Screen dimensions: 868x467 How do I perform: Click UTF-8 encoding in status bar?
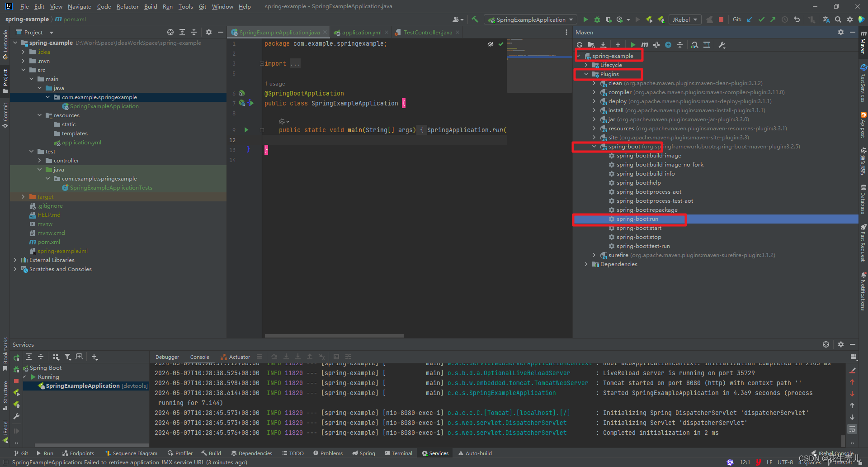785,462
